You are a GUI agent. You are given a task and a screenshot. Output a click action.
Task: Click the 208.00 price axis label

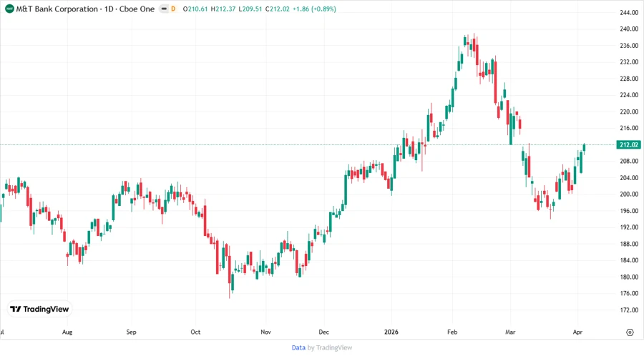pyautogui.click(x=629, y=161)
